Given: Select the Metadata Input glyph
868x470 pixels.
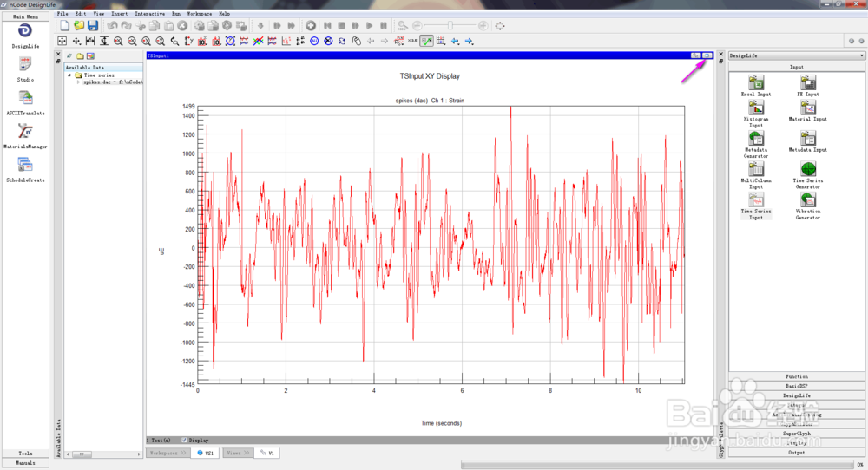Looking at the screenshot, I should click(807, 141).
